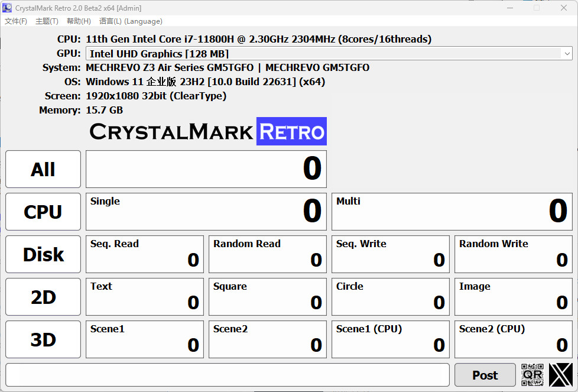Click the 2D Text score box

point(144,297)
